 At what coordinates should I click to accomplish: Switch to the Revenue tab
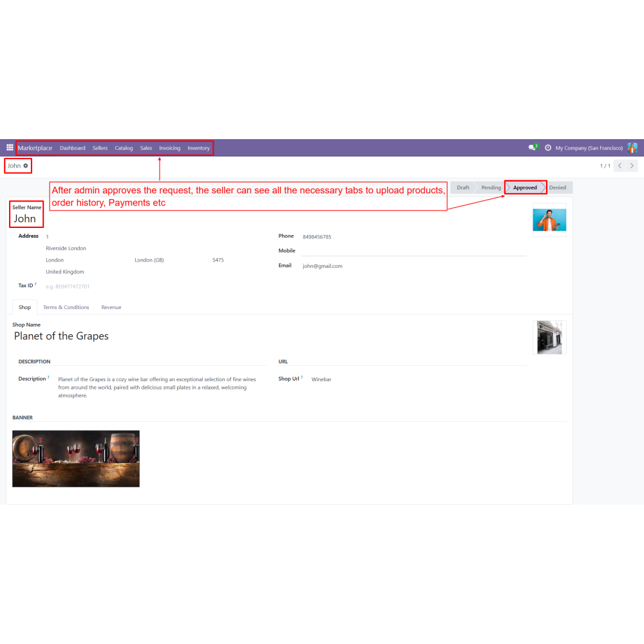[x=111, y=307]
